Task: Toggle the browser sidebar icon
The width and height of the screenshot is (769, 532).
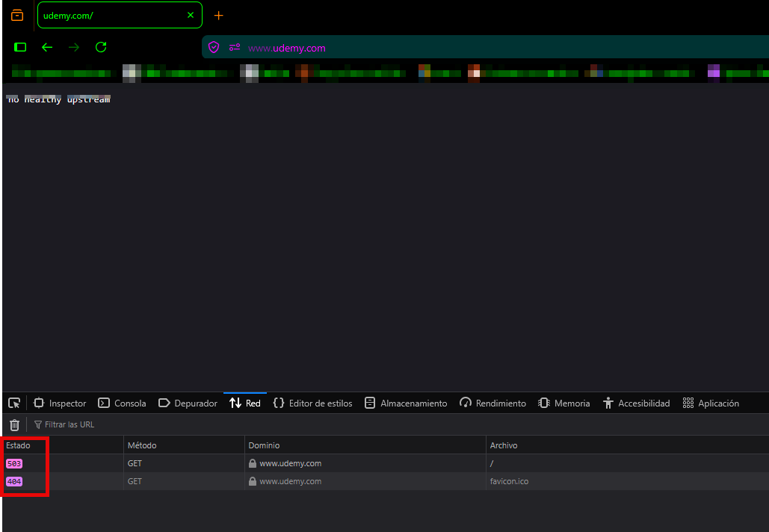Action: 20,47
